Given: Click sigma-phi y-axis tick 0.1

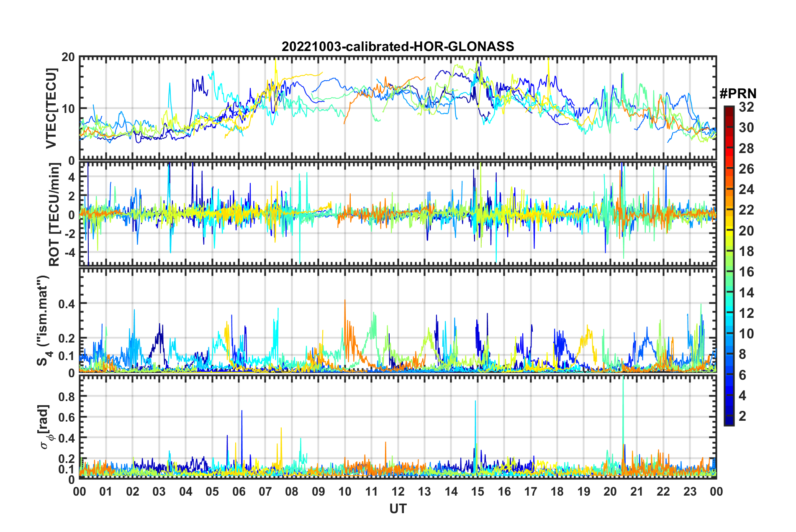Looking at the screenshot, I should (67, 469).
